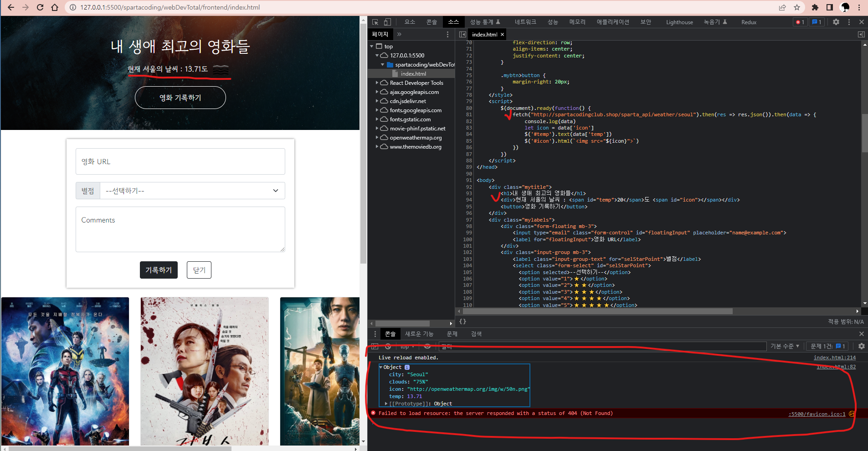Bookmark this page with the star icon

tap(797, 7)
